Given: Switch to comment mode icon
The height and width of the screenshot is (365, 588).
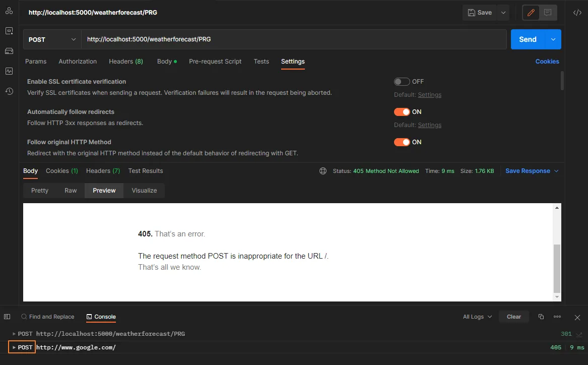Looking at the screenshot, I should click(548, 13).
